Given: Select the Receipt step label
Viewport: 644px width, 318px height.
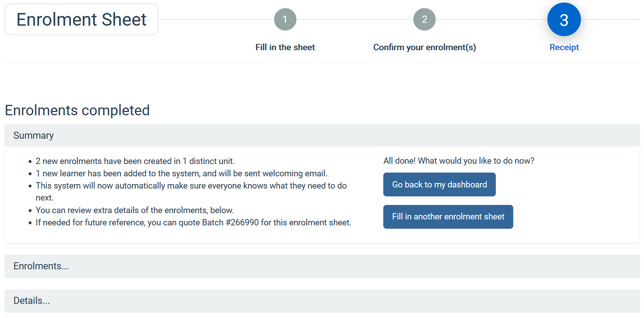Looking at the screenshot, I should (x=564, y=47).
